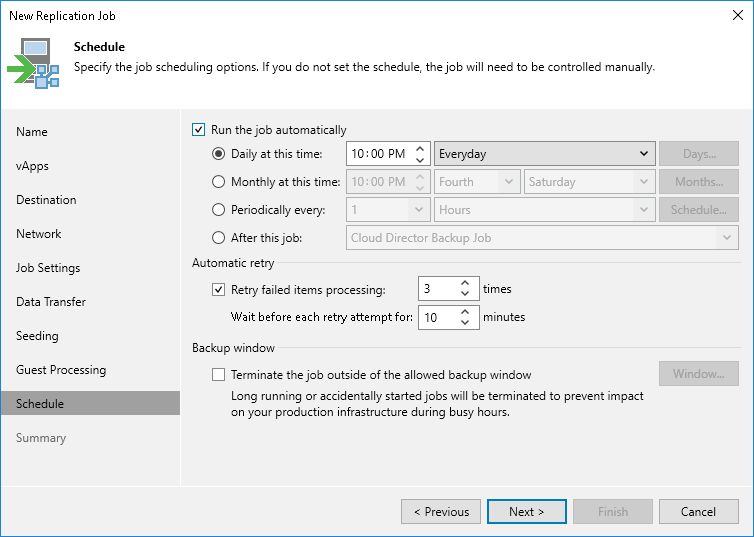The height and width of the screenshot is (537, 754).
Task: Open the Data Transfer step
Action: (51, 302)
